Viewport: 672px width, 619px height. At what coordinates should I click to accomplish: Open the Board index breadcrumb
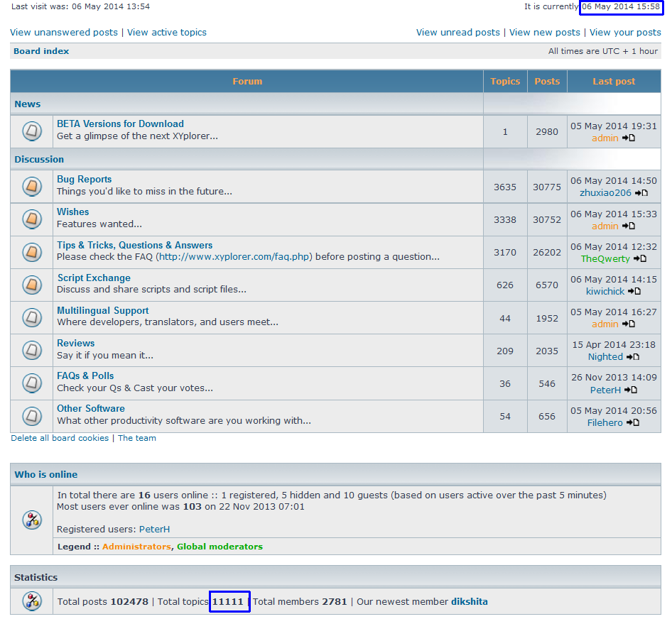(41, 51)
